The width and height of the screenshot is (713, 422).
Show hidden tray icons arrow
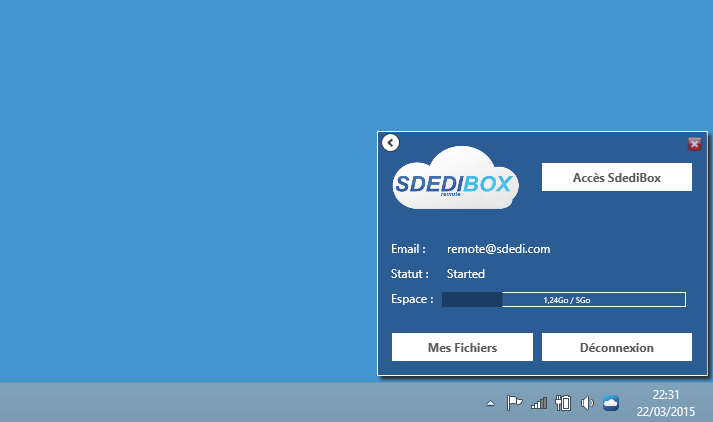[490, 403]
